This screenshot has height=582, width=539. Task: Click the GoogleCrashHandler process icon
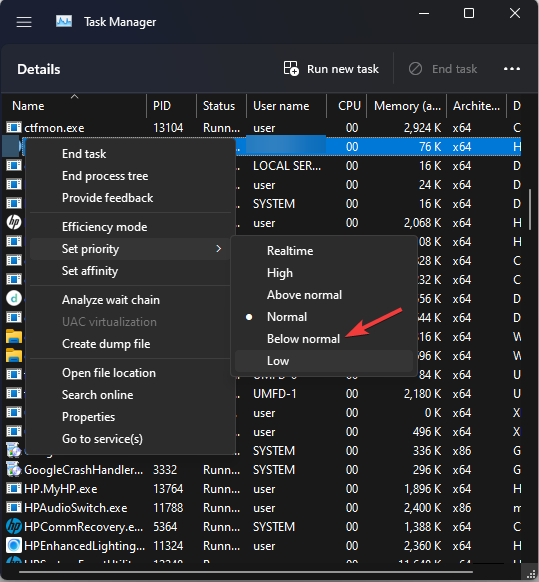click(x=14, y=470)
